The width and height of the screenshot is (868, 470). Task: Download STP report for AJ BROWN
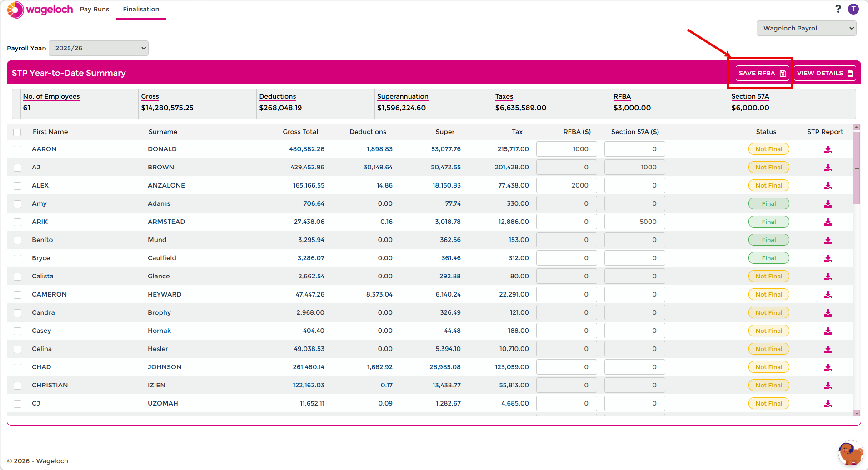828,168
